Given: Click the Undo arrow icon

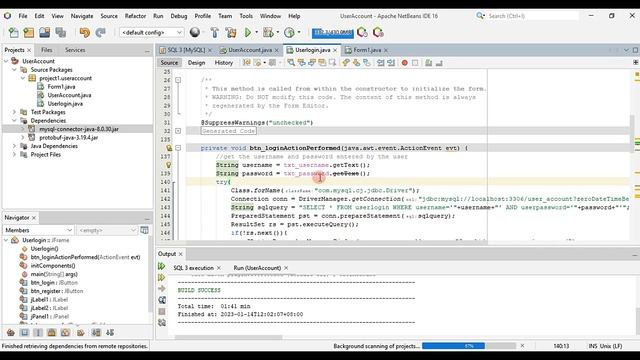Looking at the screenshot, I should (84, 32).
